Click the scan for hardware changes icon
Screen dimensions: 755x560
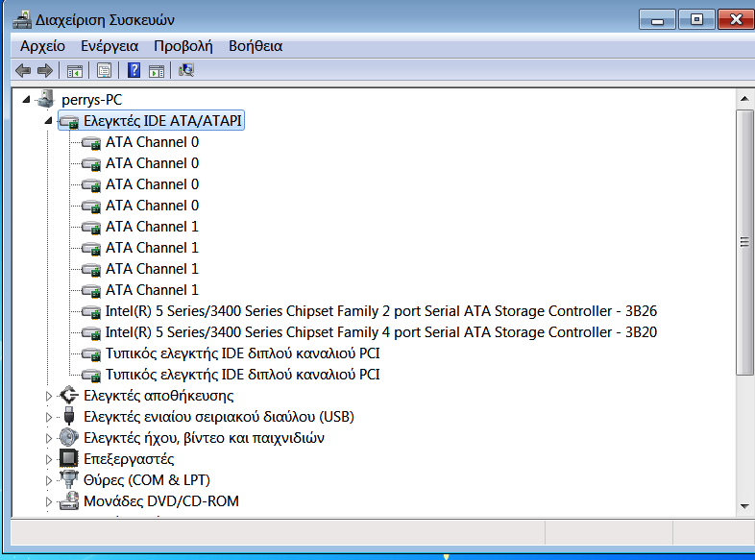click(186, 70)
